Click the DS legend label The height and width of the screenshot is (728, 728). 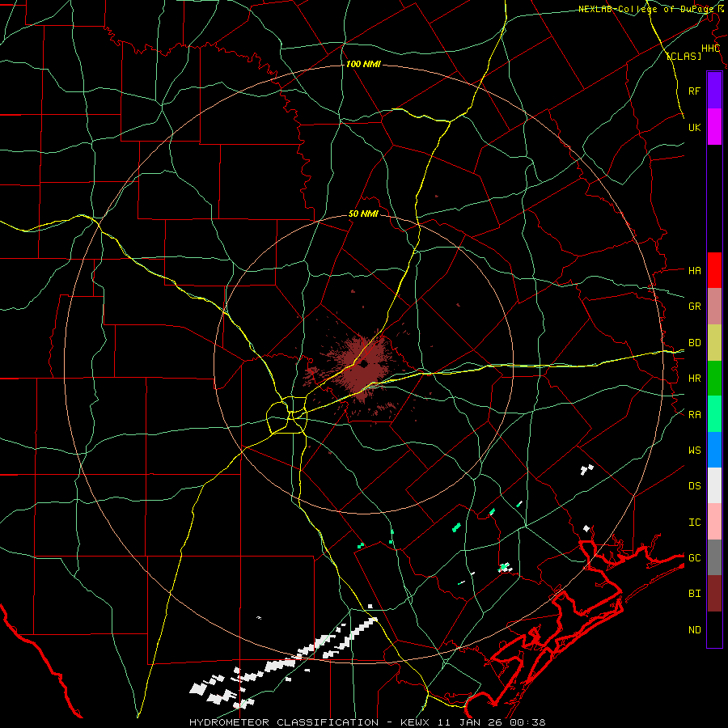pos(694,486)
